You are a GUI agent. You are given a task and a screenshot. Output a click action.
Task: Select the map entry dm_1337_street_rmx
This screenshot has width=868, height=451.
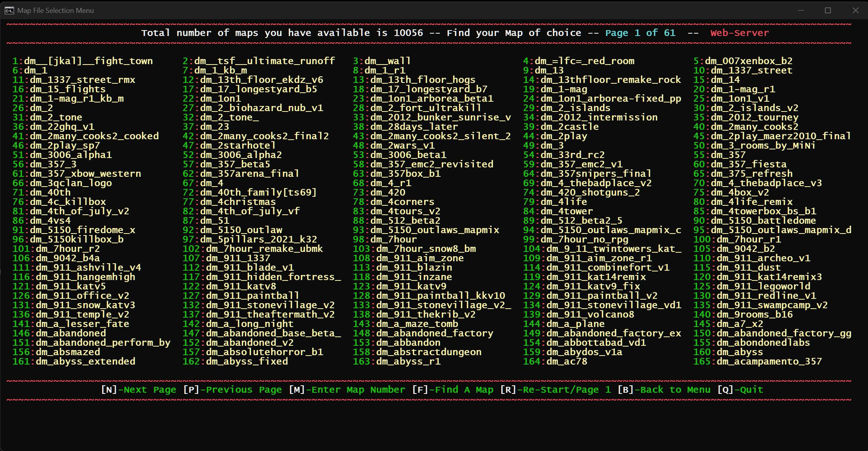(x=82, y=80)
